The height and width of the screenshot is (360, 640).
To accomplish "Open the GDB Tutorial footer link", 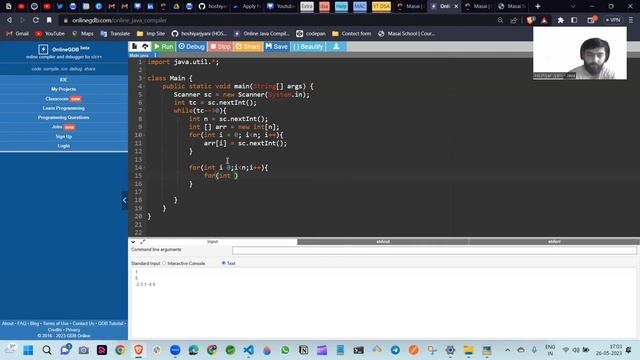I will tap(110, 323).
